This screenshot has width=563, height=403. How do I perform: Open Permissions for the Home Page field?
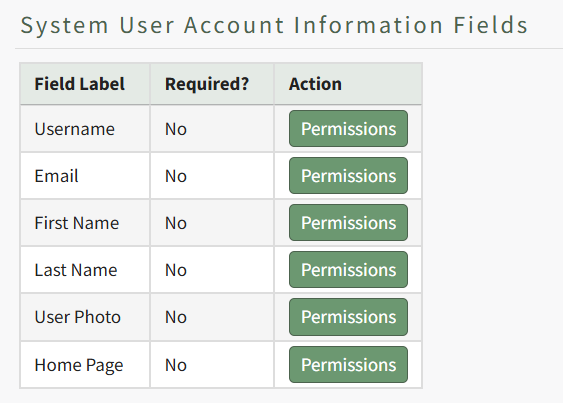[348, 365]
